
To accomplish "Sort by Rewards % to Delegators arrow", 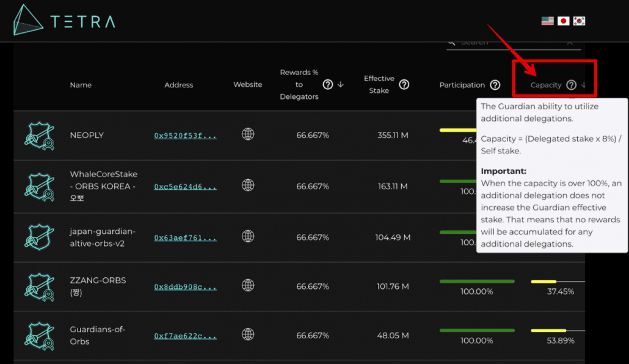I will click(341, 84).
